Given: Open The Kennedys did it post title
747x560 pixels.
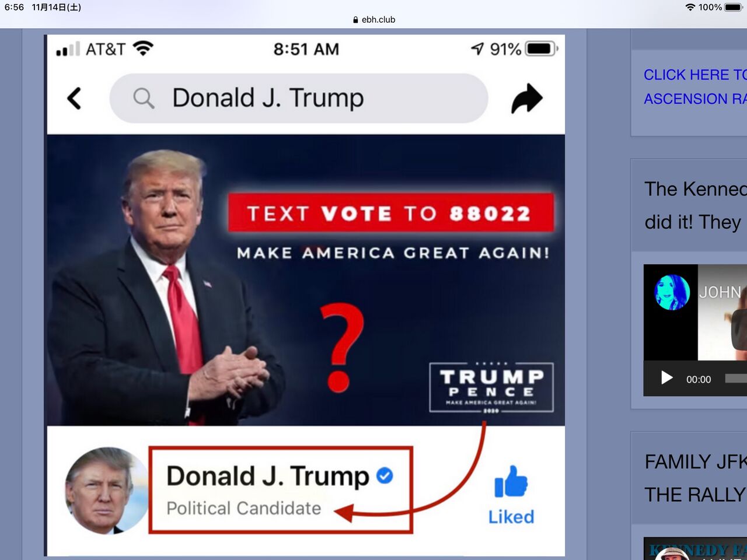Looking at the screenshot, I should click(696, 205).
